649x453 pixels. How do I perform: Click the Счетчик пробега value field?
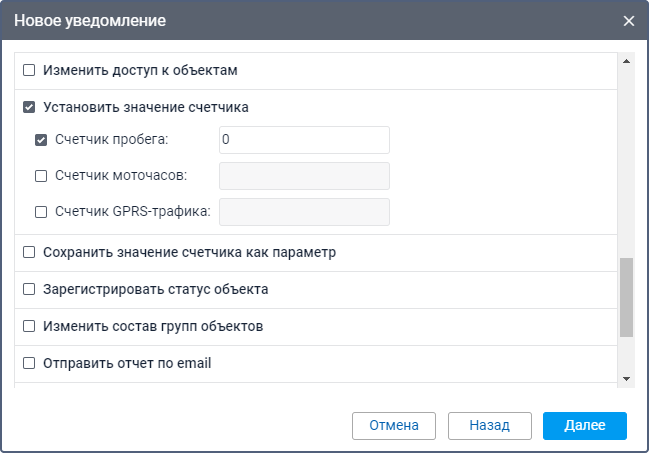303,141
